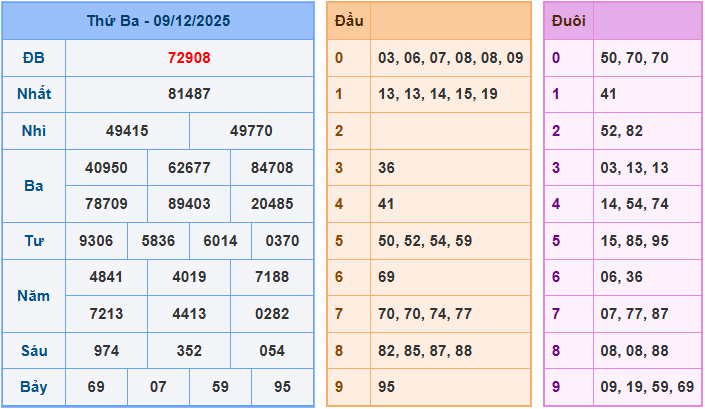Click the Thứ Ba - 09/12/2025 date header
The image size is (705, 409).
point(158,21)
